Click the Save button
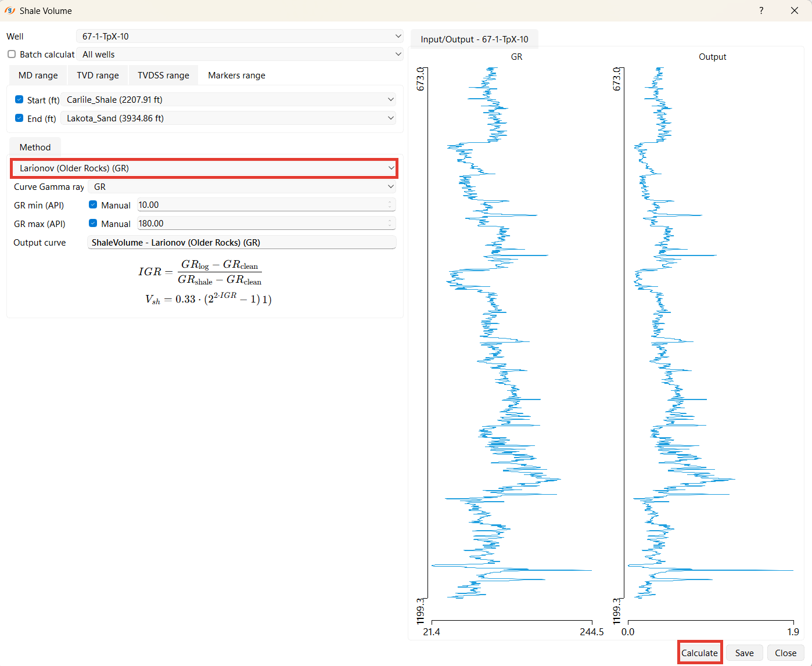Viewport: 812px width, 666px height. [744, 653]
